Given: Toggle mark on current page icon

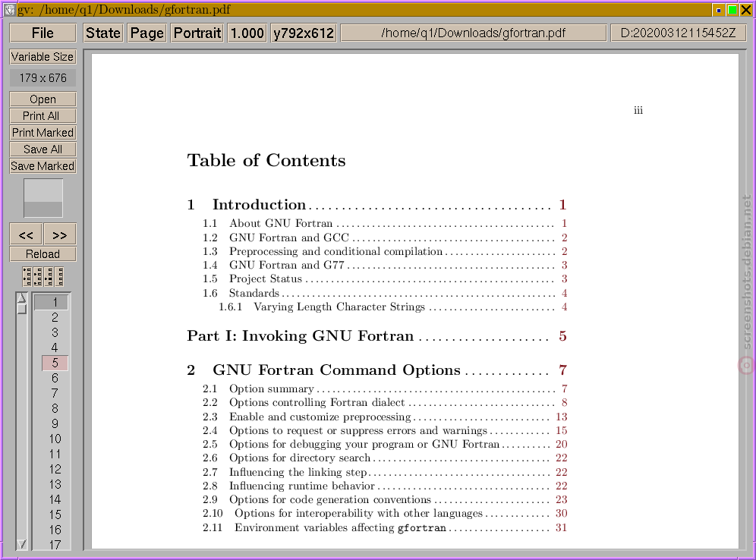Looking at the screenshot, I should 49,277.
